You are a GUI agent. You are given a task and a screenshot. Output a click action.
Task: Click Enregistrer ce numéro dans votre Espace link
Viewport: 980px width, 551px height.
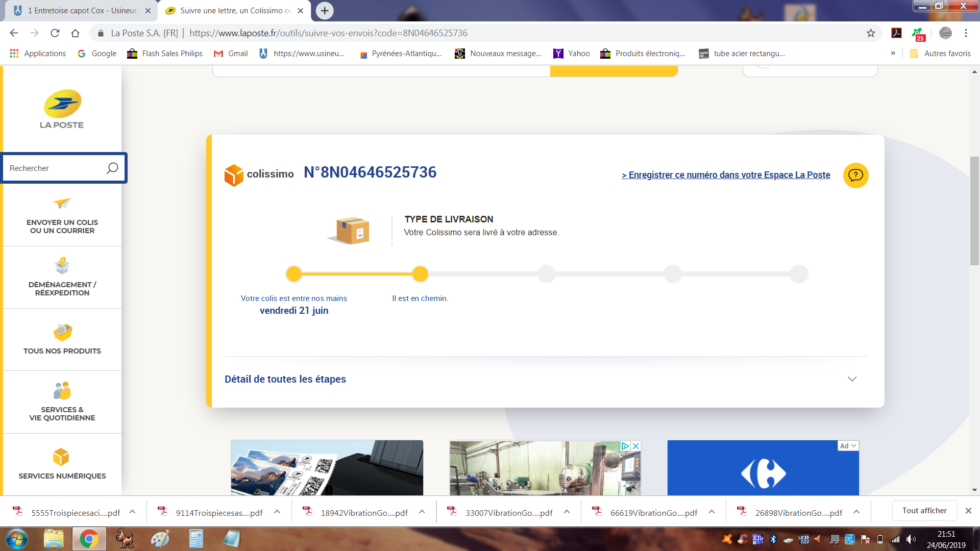pyautogui.click(x=726, y=175)
